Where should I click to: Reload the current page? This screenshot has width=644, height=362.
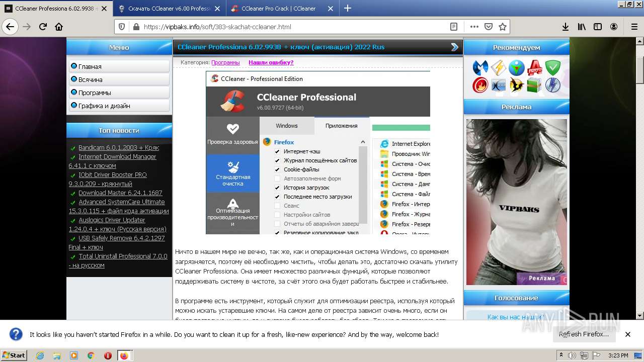click(x=43, y=27)
